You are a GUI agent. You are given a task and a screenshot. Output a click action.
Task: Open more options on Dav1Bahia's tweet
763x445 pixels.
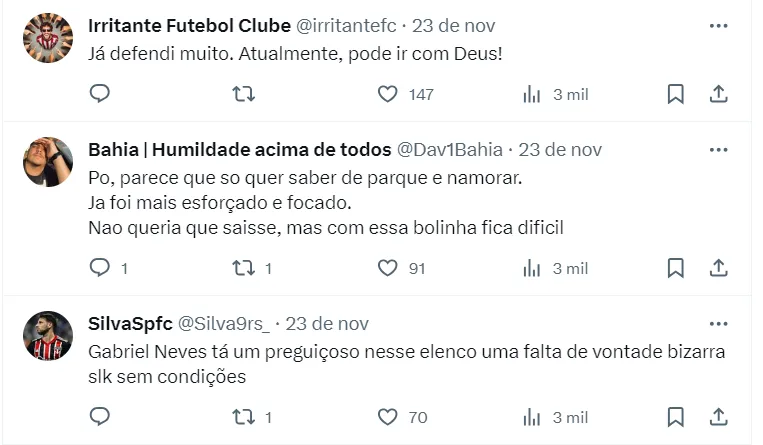tap(718, 150)
